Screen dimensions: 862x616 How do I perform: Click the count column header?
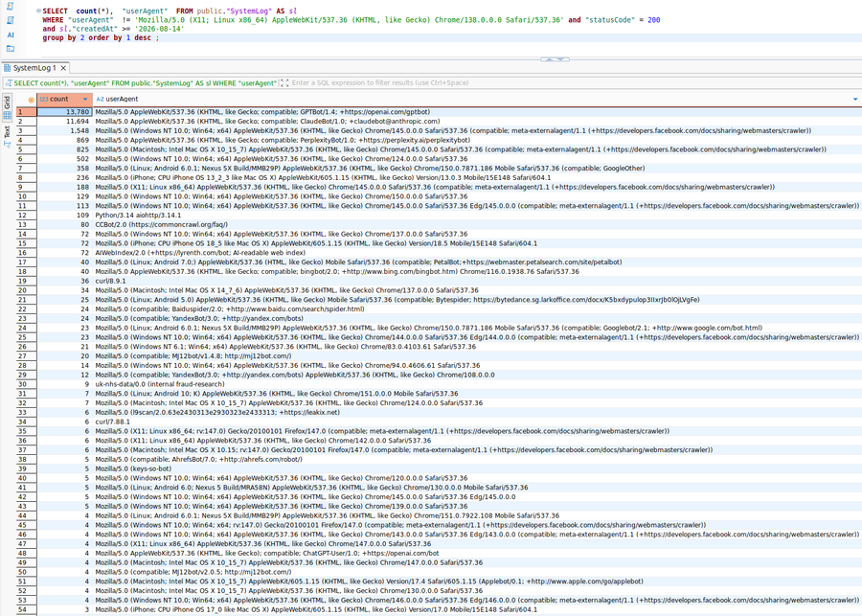pos(64,99)
